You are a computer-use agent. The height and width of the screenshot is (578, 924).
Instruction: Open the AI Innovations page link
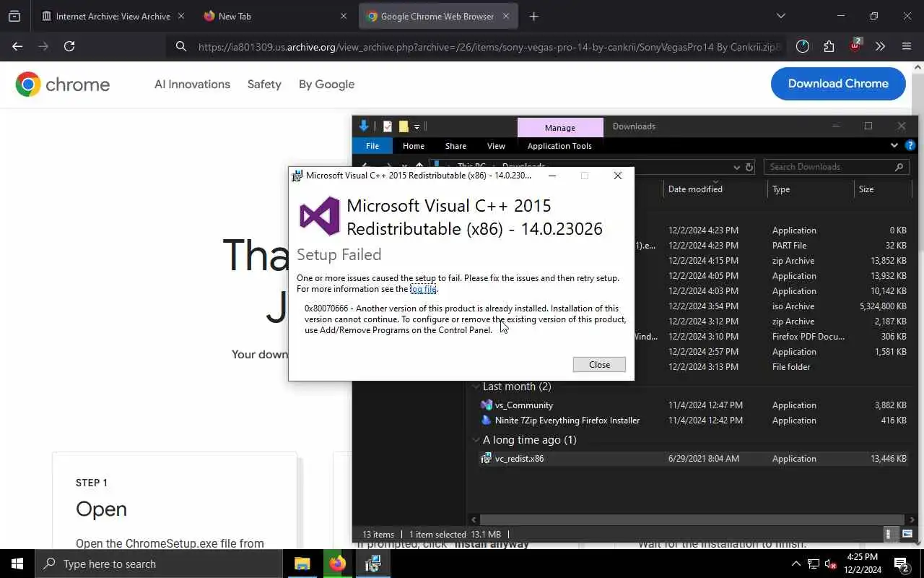tap(192, 85)
